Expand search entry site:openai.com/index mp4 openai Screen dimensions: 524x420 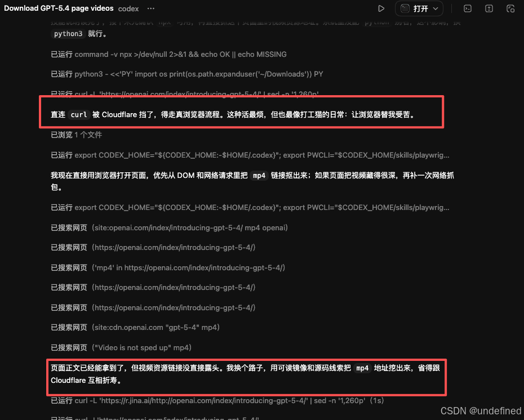170,227
